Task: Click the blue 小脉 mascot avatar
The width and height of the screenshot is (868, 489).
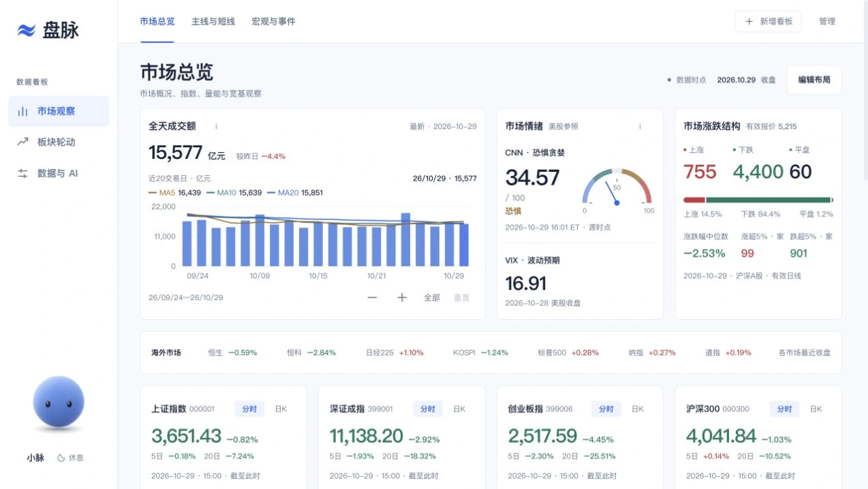Action: click(59, 402)
